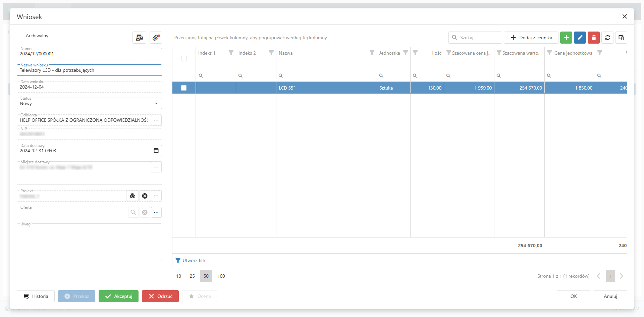Check the select-all rows header checkbox
Screen dimensions: 644x317
click(x=184, y=59)
